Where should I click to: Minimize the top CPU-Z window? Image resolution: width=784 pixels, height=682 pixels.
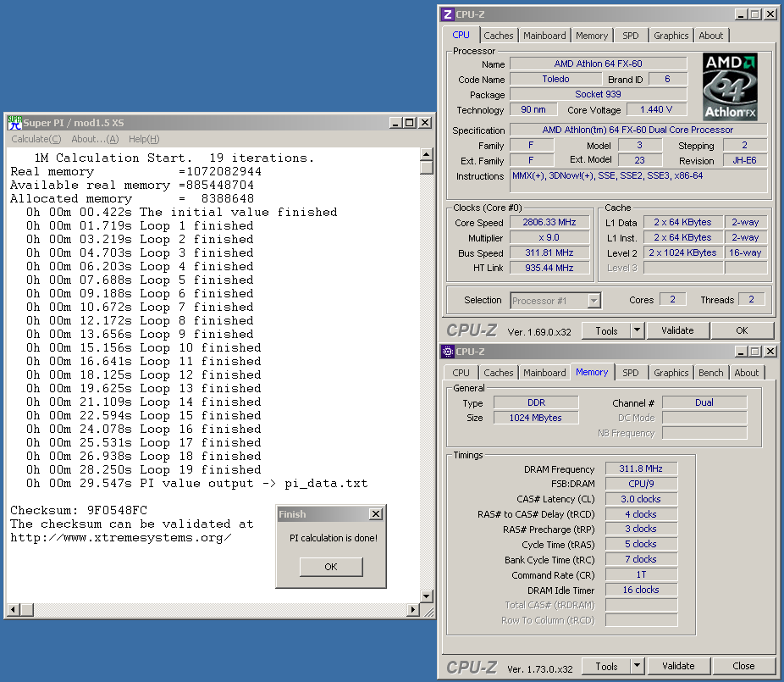point(740,14)
